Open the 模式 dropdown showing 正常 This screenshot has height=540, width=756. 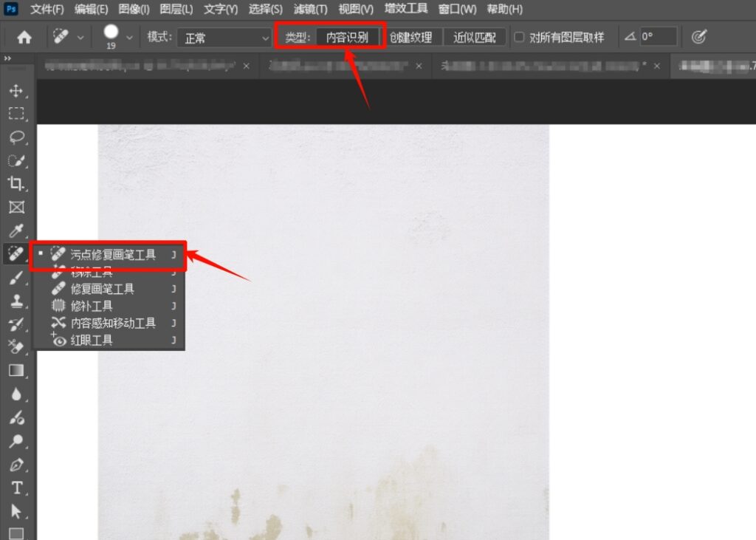tap(225, 35)
